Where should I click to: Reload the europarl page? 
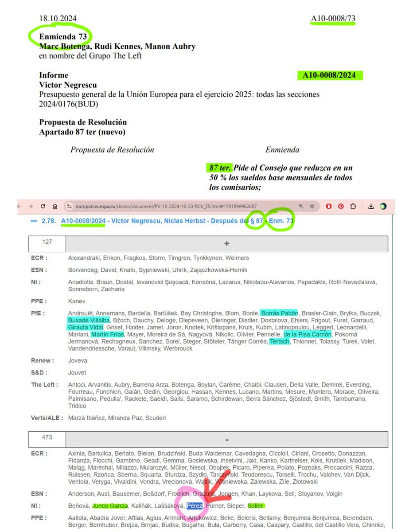pyautogui.click(x=43, y=207)
